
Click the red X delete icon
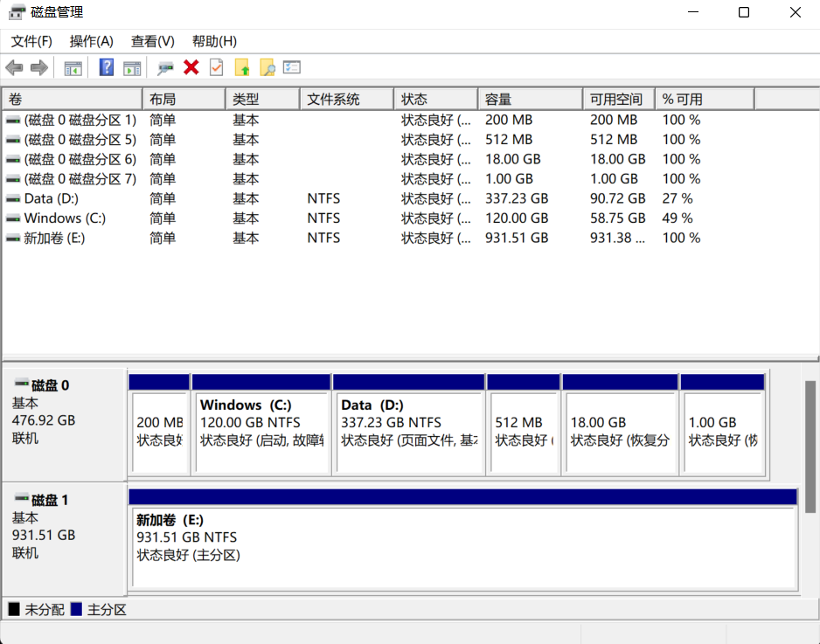point(191,67)
